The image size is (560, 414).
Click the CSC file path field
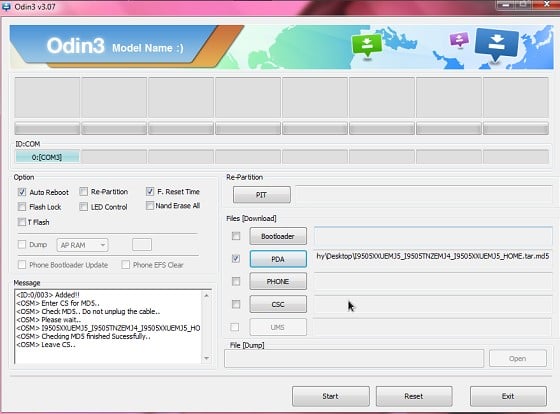pyautogui.click(x=433, y=304)
